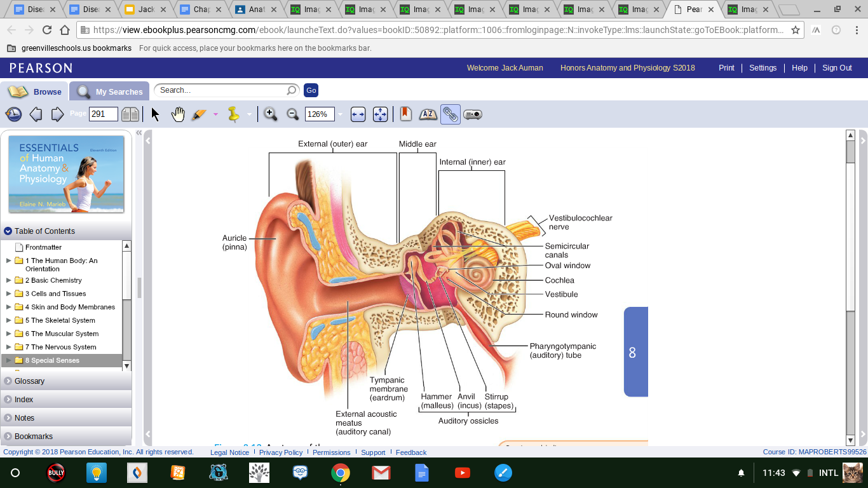Switch to the Browse tab
The height and width of the screenshot is (488, 868).
[x=34, y=91]
